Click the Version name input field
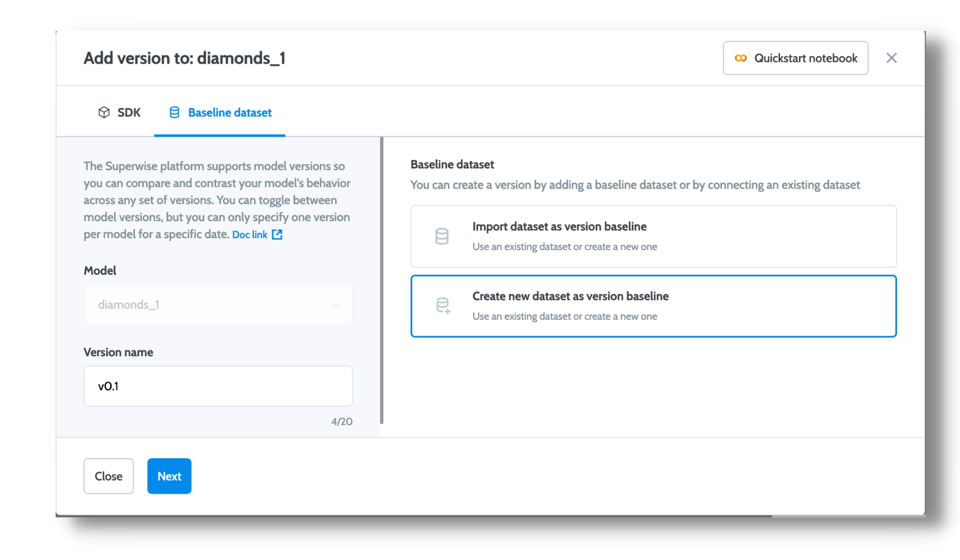 coord(218,386)
